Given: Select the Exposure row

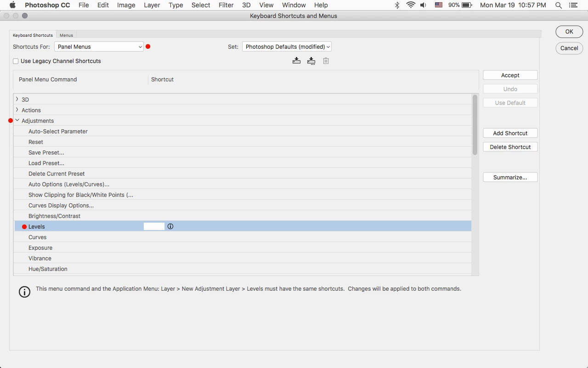Looking at the screenshot, I should tap(243, 247).
